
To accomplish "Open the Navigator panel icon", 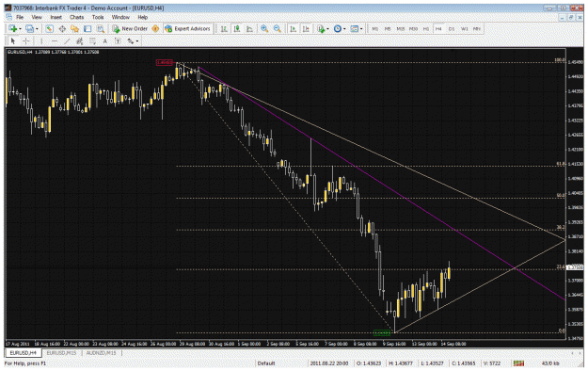I will 74,28.
